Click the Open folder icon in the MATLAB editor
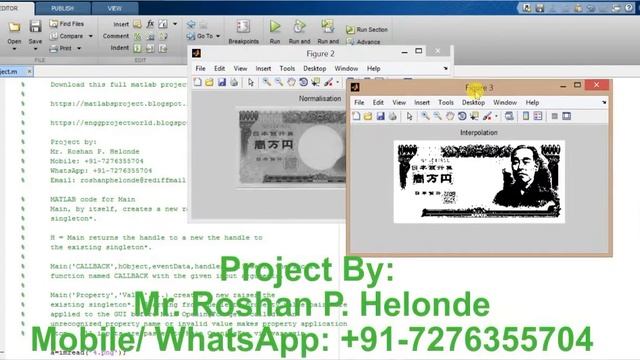The width and height of the screenshot is (640, 360). (x=14, y=27)
